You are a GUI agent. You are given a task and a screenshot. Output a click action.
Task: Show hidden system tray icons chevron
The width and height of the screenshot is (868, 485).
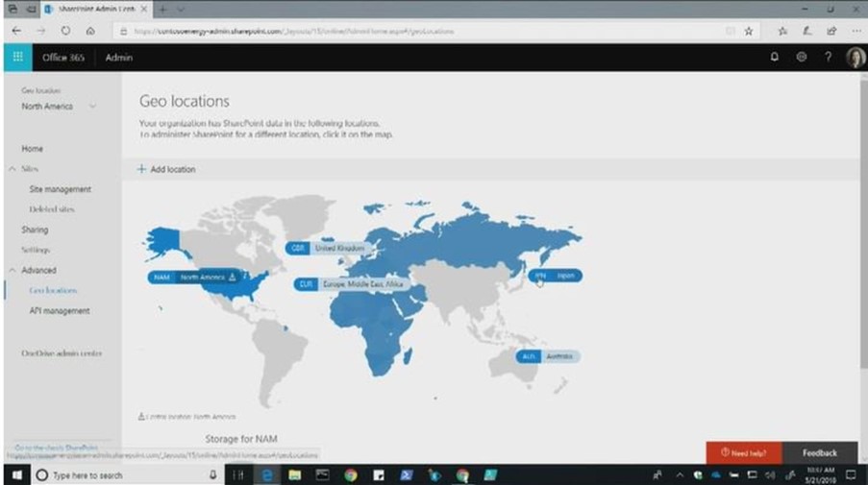tap(680, 475)
